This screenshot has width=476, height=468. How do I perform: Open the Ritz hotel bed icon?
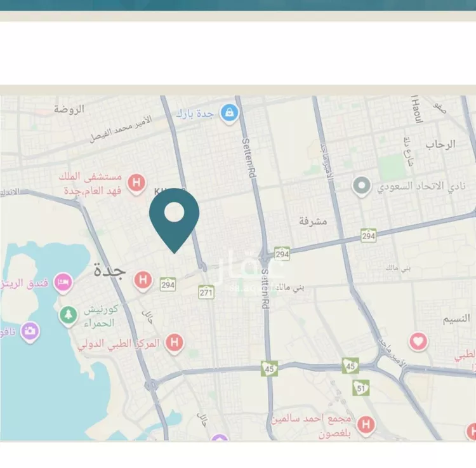point(63,283)
